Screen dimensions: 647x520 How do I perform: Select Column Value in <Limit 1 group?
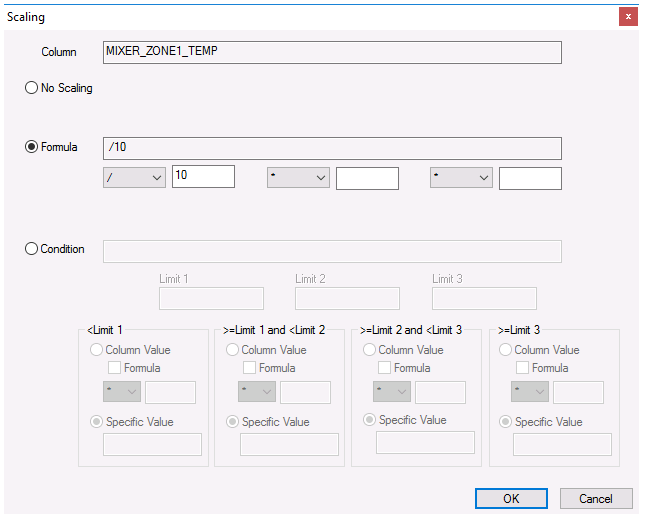pyautogui.click(x=96, y=350)
